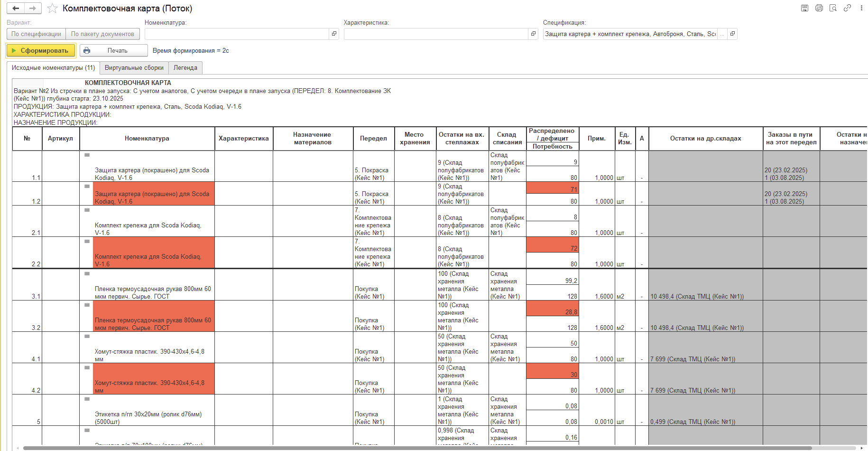Open selection list for Спецификация field
The image size is (868, 451).
(x=722, y=34)
